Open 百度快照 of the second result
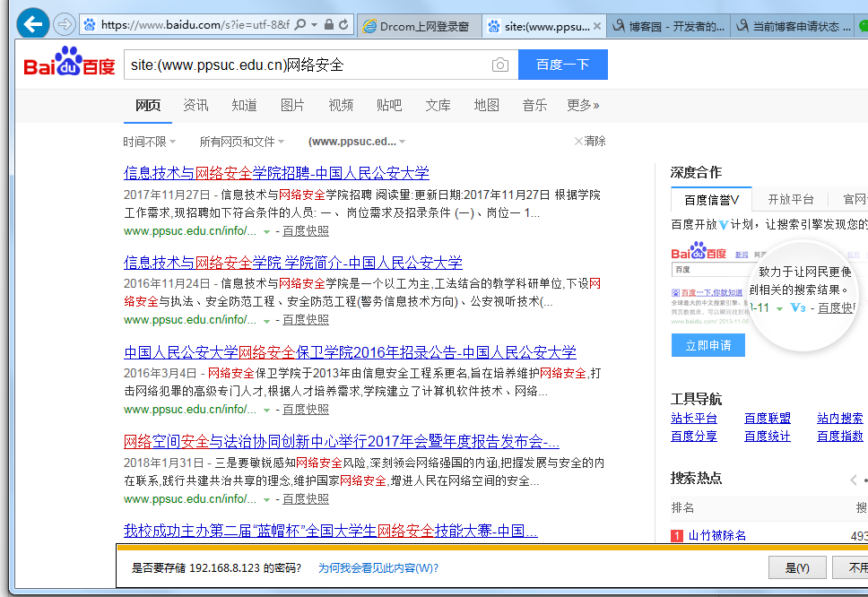868x597 pixels. pyautogui.click(x=306, y=320)
